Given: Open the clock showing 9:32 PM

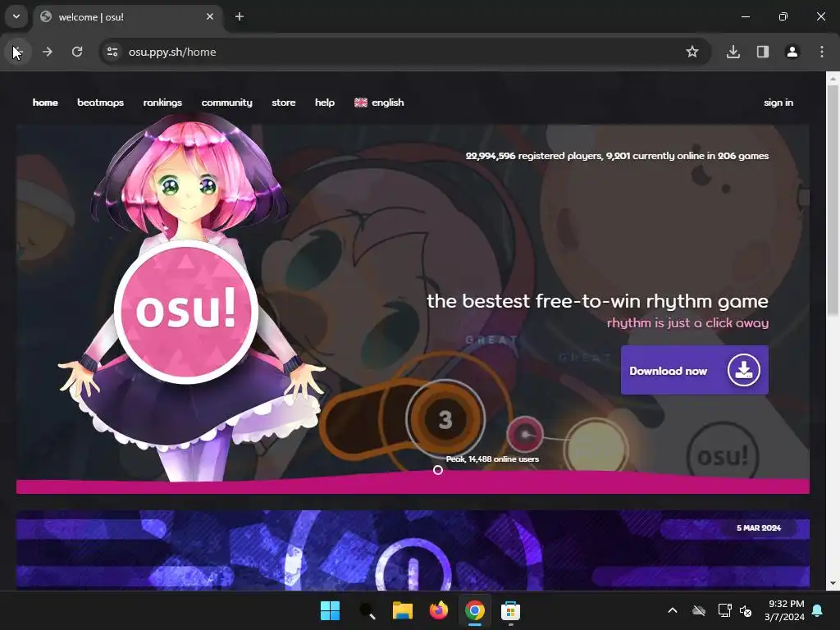Looking at the screenshot, I should [784, 610].
